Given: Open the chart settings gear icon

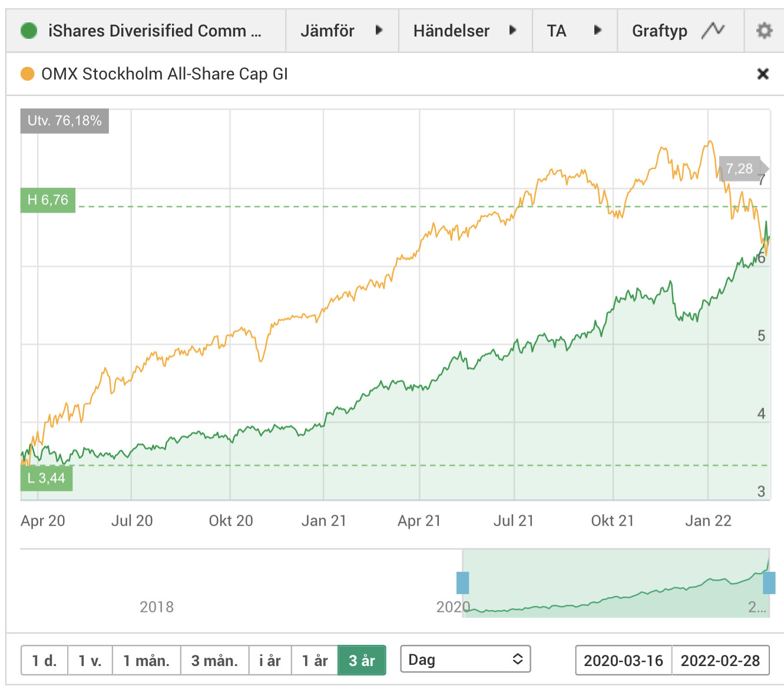Looking at the screenshot, I should (x=764, y=31).
